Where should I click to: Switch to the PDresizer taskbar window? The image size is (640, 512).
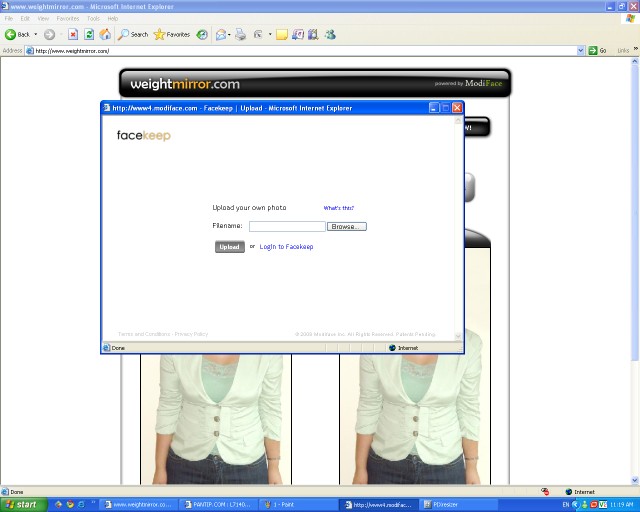pyautogui.click(x=459, y=505)
